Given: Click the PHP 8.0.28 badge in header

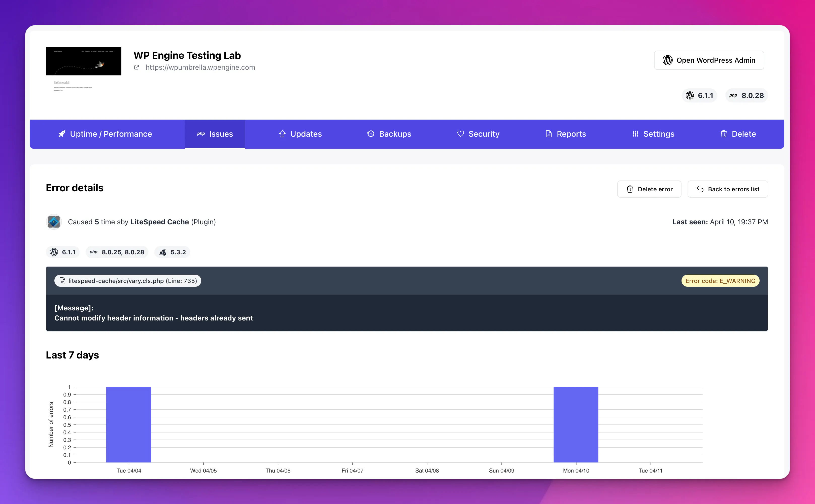Looking at the screenshot, I should tap(747, 96).
